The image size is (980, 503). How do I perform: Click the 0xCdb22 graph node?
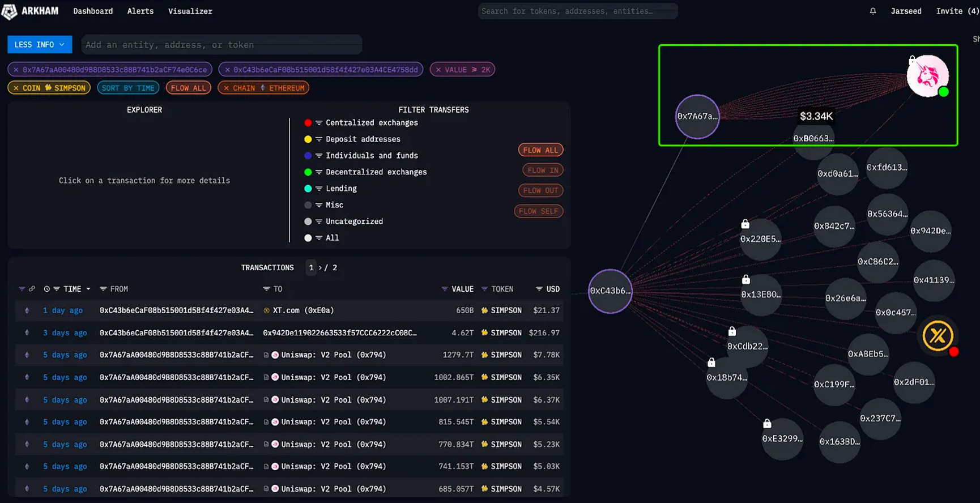pos(747,346)
